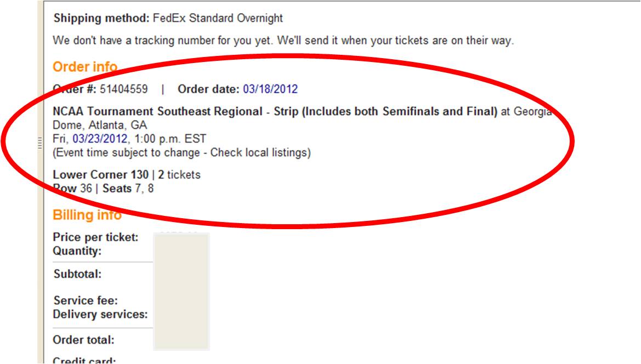The height and width of the screenshot is (364, 641).
Task: Click the tracking number notice sentence
Action: [283, 41]
